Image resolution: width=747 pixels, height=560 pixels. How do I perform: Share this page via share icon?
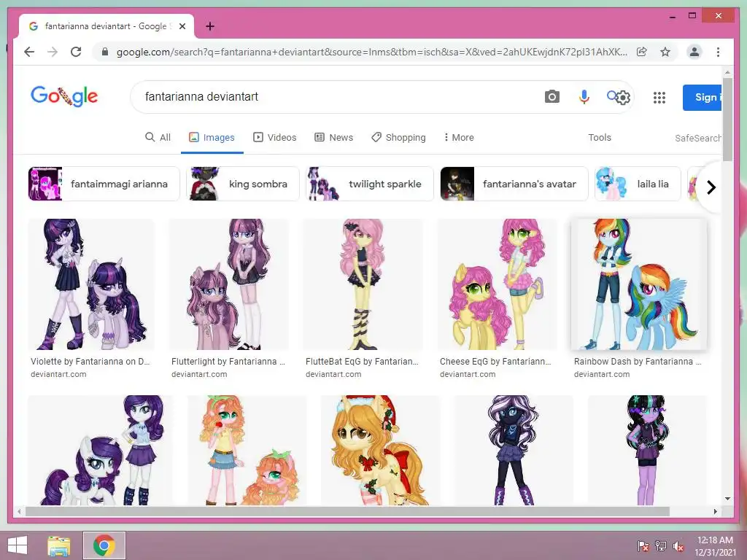642,52
